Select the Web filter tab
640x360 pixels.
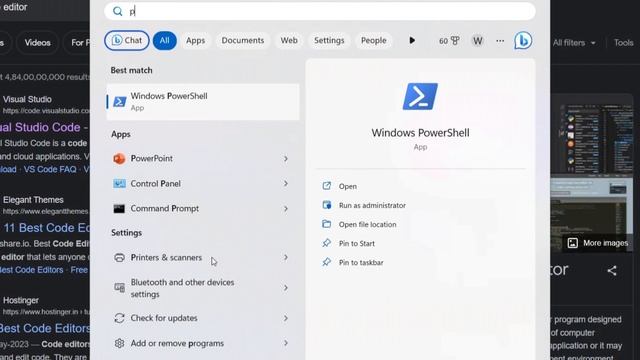[289, 40]
